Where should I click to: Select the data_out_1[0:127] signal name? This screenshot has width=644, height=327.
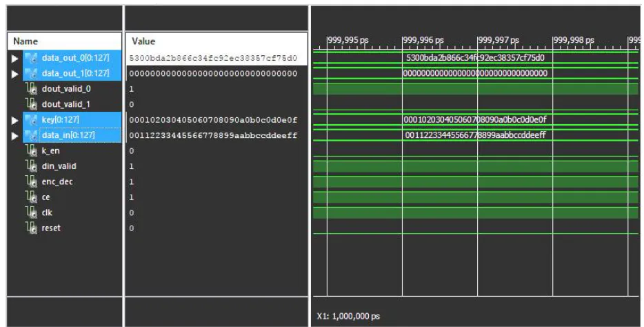click(x=76, y=73)
